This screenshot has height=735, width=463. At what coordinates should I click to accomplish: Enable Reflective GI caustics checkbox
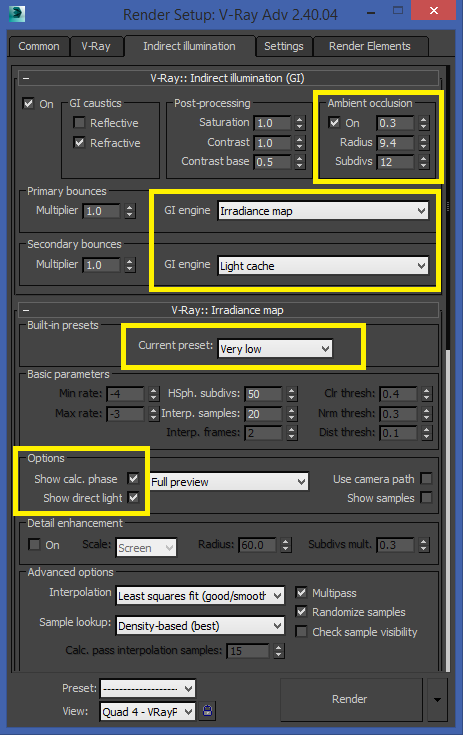click(79, 123)
